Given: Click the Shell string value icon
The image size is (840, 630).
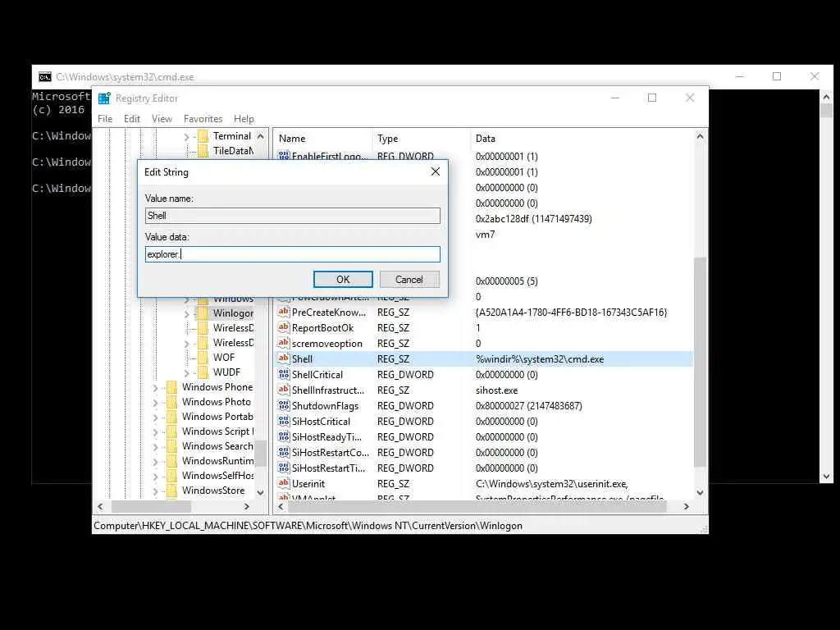Looking at the screenshot, I should [x=283, y=358].
